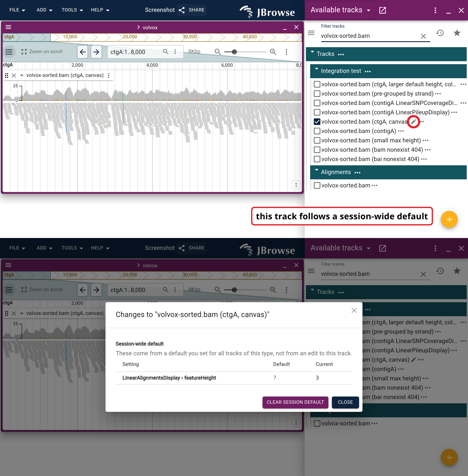The width and height of the screenshot is (468, 476).
Task: Click CLOSE button in dialog
Action: tap(345, 402)
